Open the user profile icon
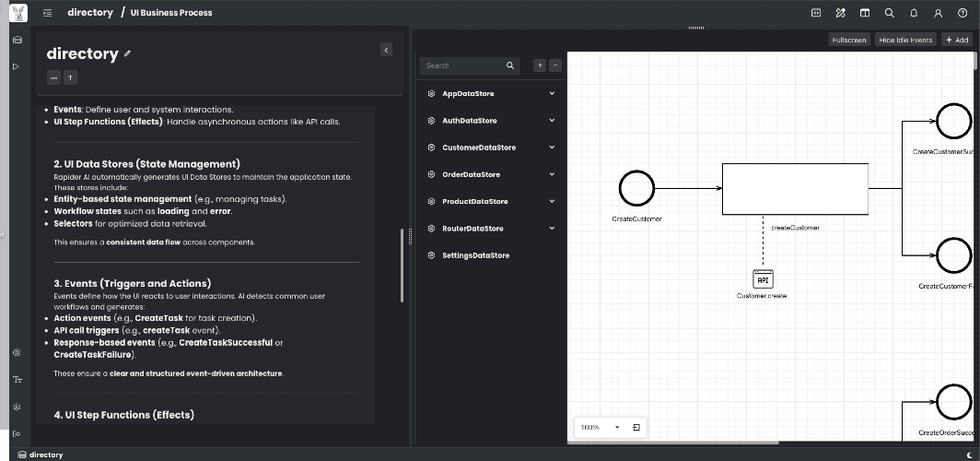Viewport: 980px width, 461px height. coord(939,13)
